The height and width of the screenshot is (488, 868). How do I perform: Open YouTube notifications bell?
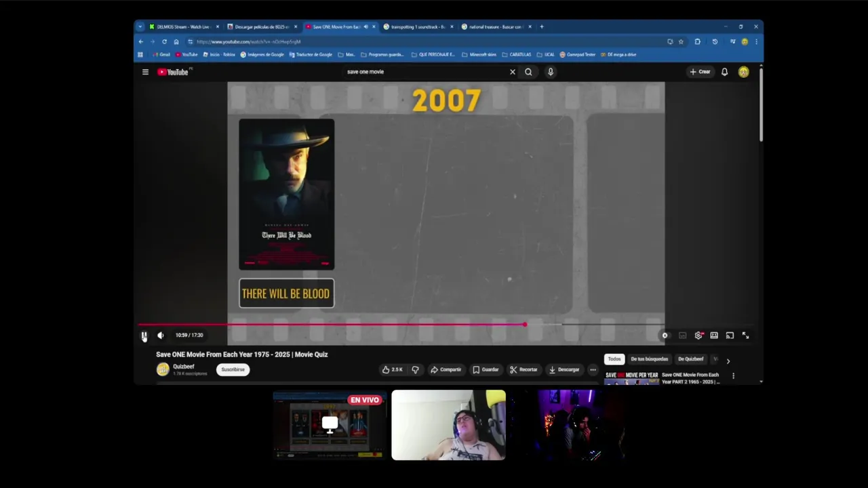tap(724, 72)
